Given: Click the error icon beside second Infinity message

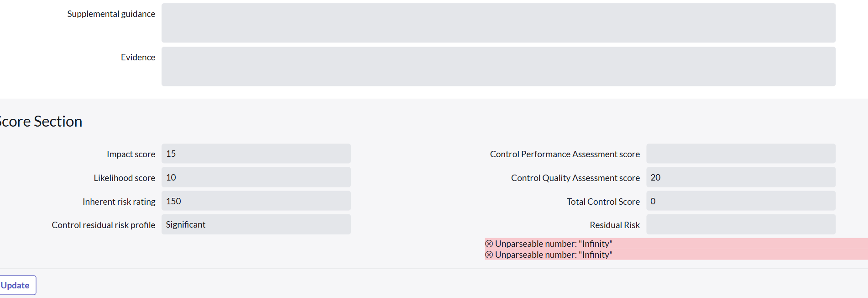Looking at the screenshot, I should coord(489,255).
